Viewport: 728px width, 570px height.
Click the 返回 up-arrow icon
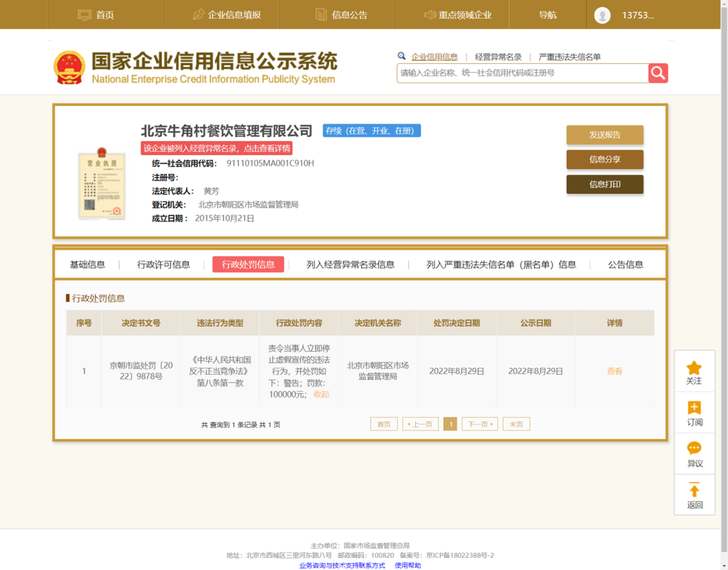(694, 490)
